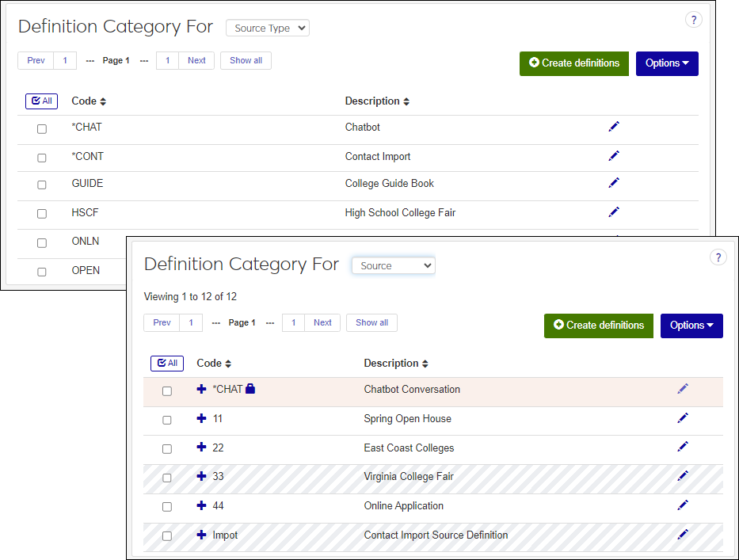Open the Source Type category dropdown
739x560 pixels.
coord(267,28)
